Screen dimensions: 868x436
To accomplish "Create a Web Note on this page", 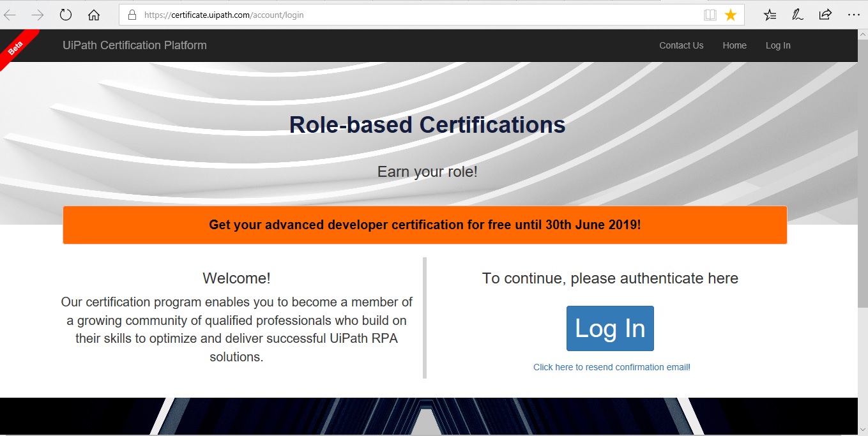I will pyautogui.click(x=798, y=14).
